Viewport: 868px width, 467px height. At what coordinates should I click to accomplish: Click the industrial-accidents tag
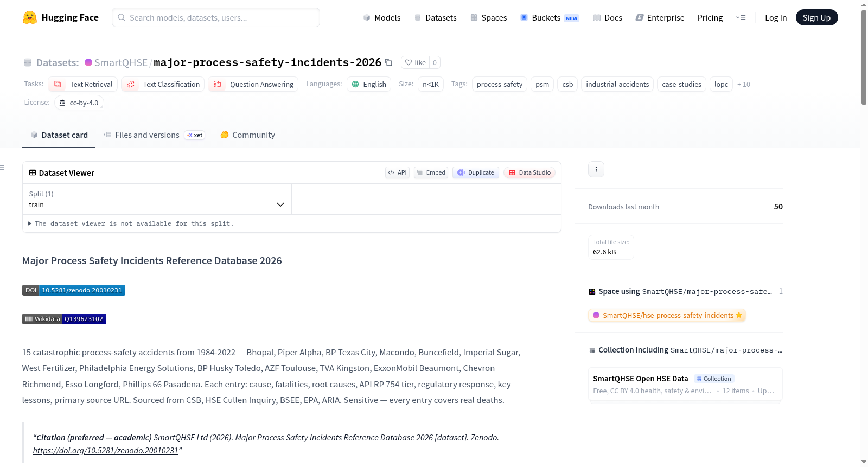click(617, 84)
